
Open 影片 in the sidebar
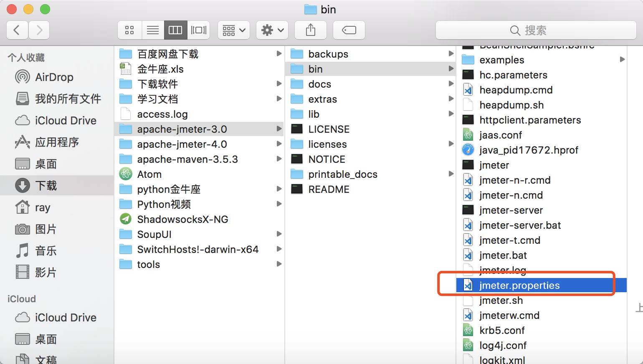pos(57,273)
